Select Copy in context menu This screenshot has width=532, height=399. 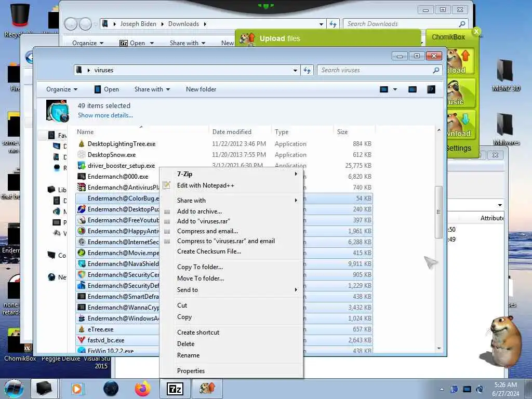click(231, 317)
